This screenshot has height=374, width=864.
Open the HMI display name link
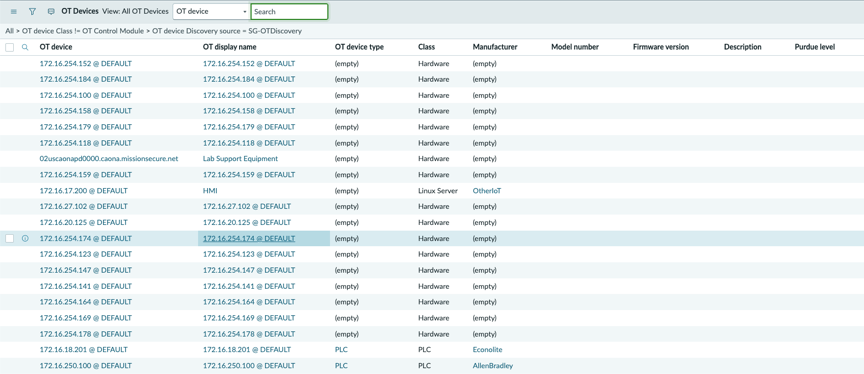[x=211, y=191]
